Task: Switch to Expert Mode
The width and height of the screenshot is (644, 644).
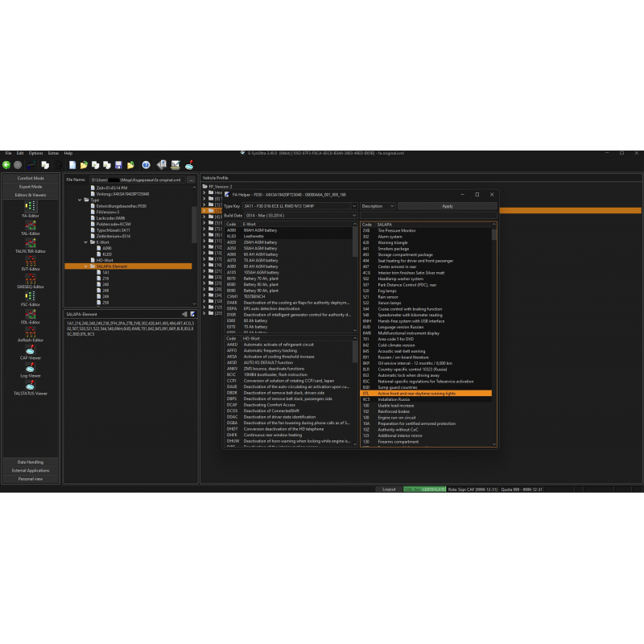Action: tap(31, 187)
